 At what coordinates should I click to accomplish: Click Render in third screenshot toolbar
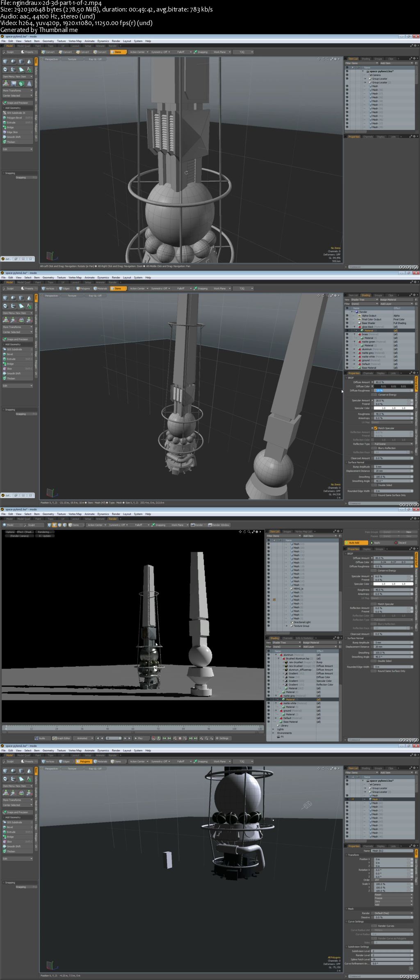tap(198, 525)
